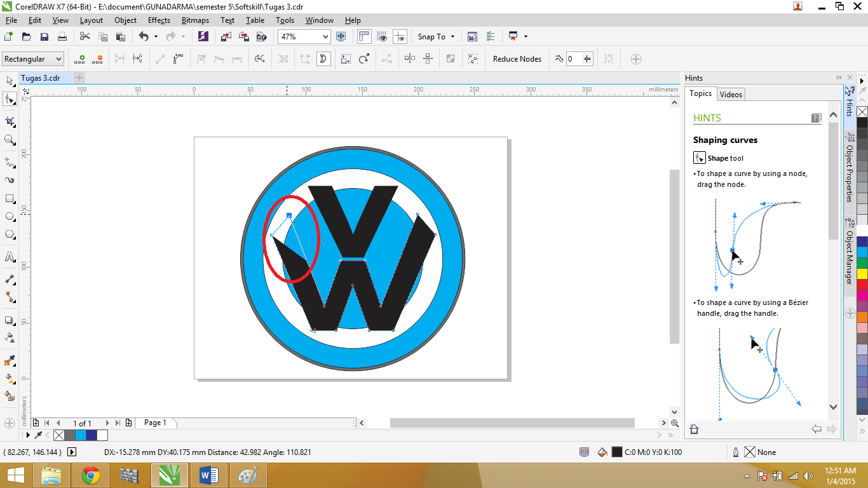Screen dimensions: 868x488
Task: Click the Page 1 tab
Action: click(155, 423)
